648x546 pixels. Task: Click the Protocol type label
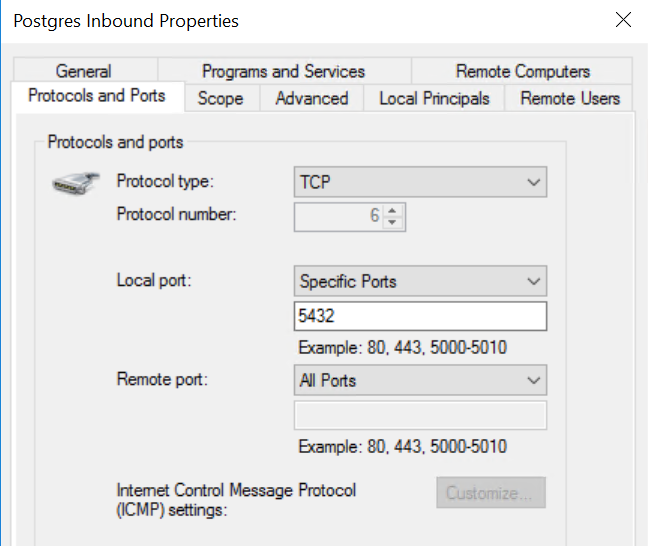coord(165,181)
